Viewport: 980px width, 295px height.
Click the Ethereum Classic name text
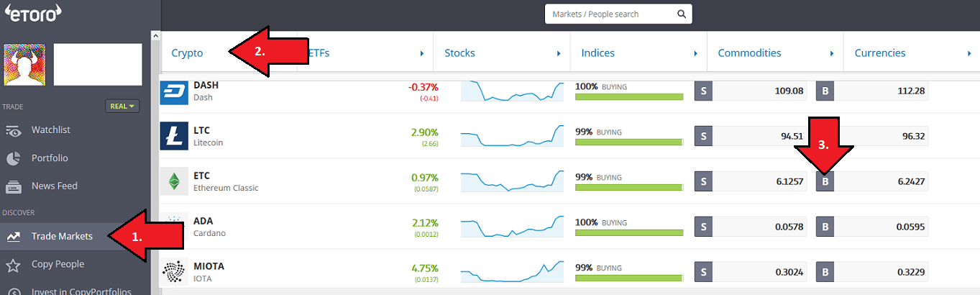pos(226,188)
